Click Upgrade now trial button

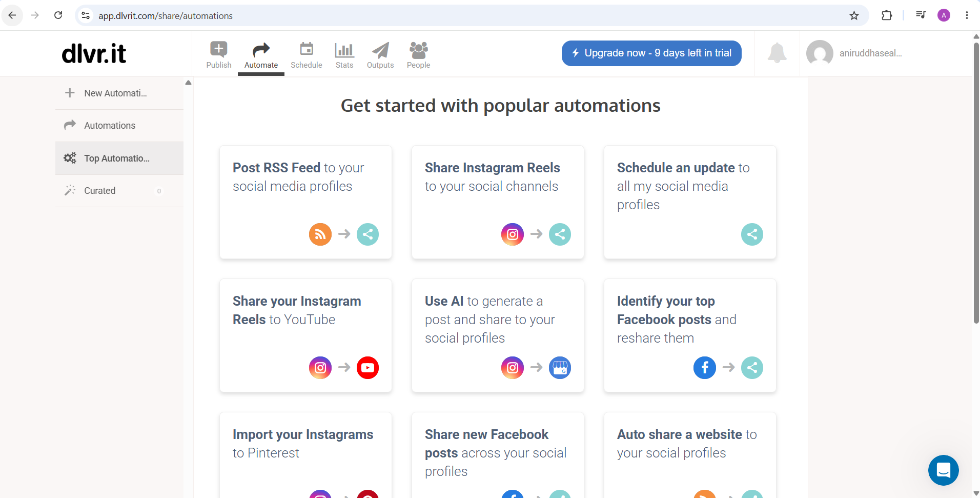(x=651, y=53)
